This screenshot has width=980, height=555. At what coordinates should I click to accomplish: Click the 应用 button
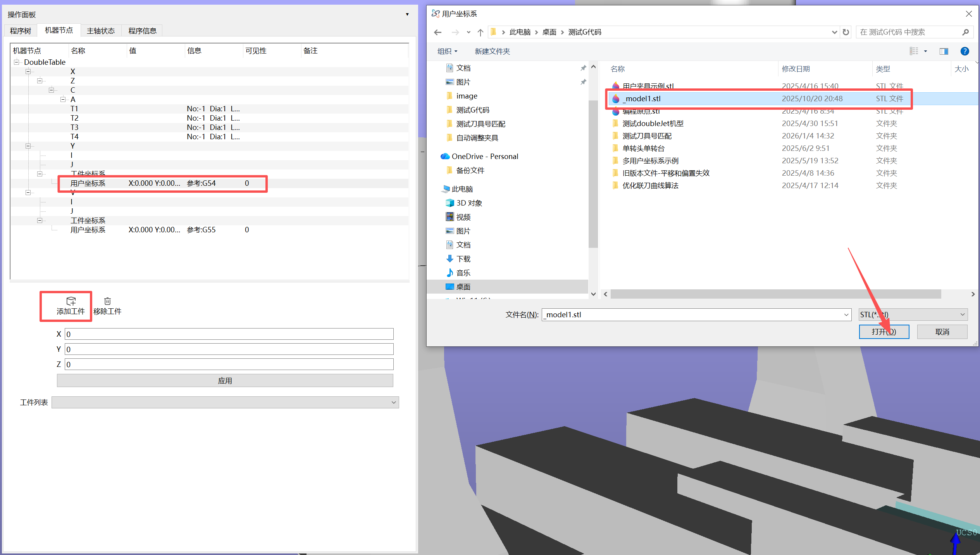(225, 380)
